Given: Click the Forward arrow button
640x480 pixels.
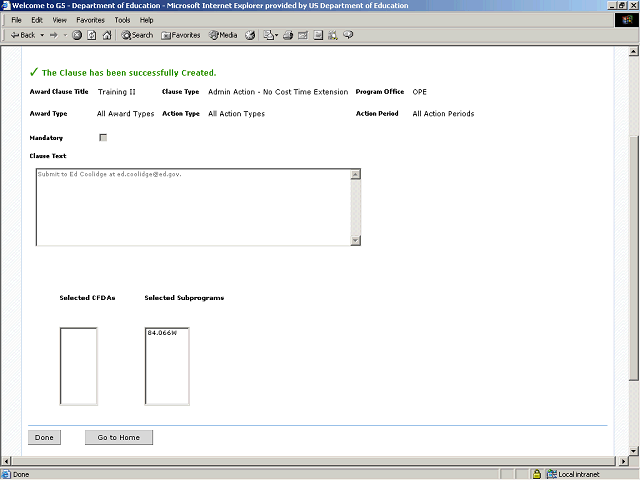Looking at the screenshot, I should coord(54,35).
